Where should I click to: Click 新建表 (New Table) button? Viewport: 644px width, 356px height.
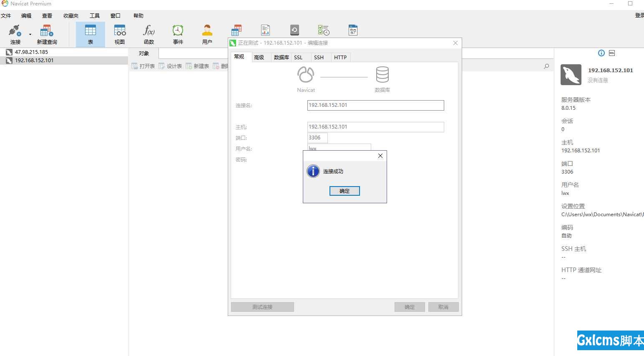[x=197, y=66]
